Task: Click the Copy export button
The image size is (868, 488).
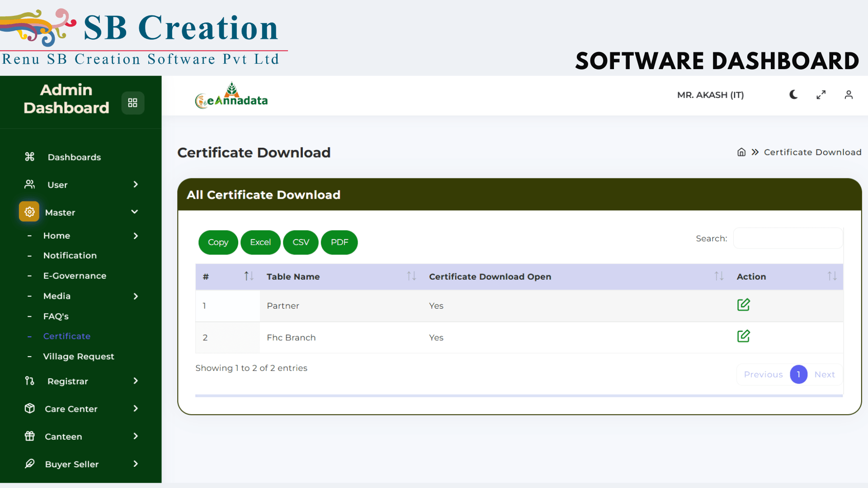Action: click(x=218, y=243)
